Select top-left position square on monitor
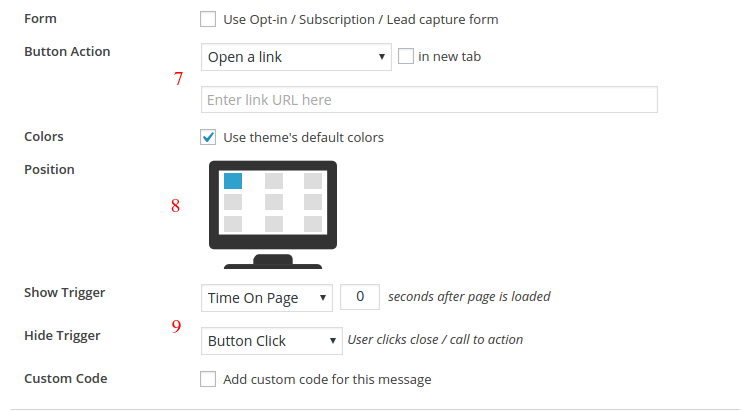The width and height of the screenshot is (741, 411). (x=233, y=181)
